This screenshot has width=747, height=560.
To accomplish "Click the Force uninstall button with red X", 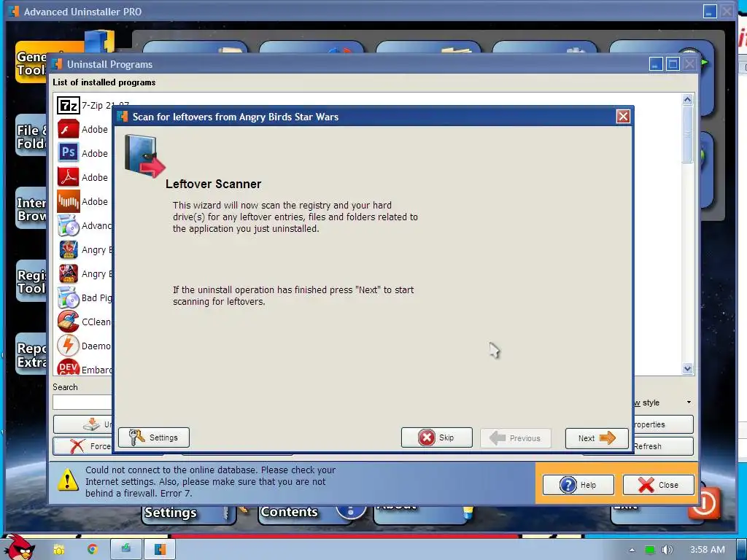I will coord(82,446).
